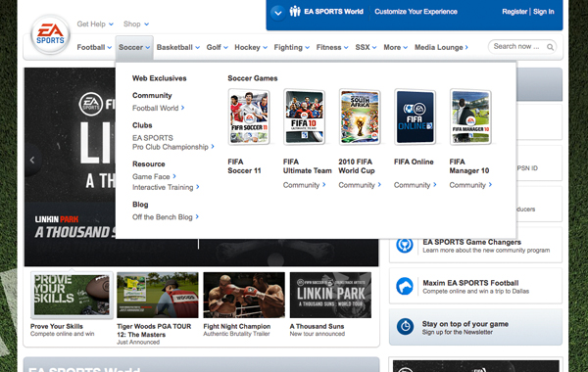588x372 pixels.
Task: Open the 2010 FIFA World Cup cover
Action: 360,116
